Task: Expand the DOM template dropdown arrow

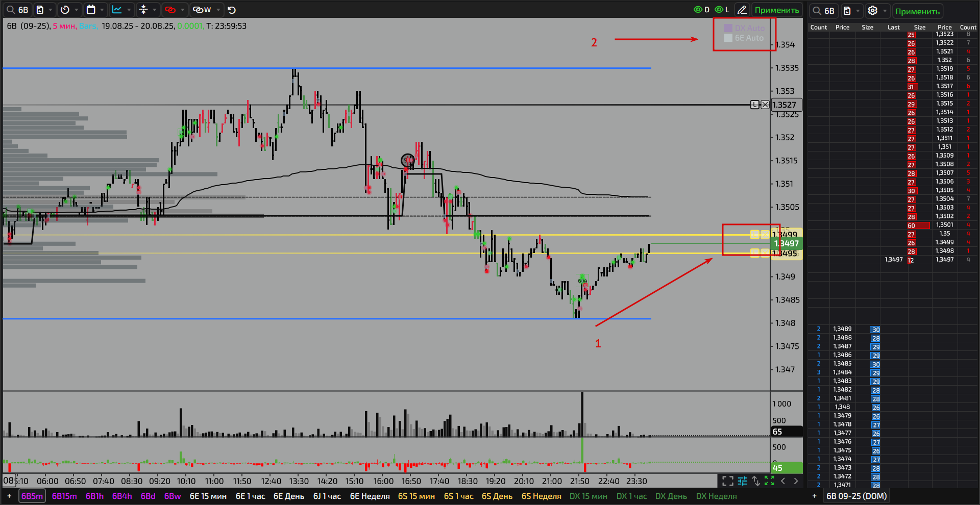Action: 858,11
